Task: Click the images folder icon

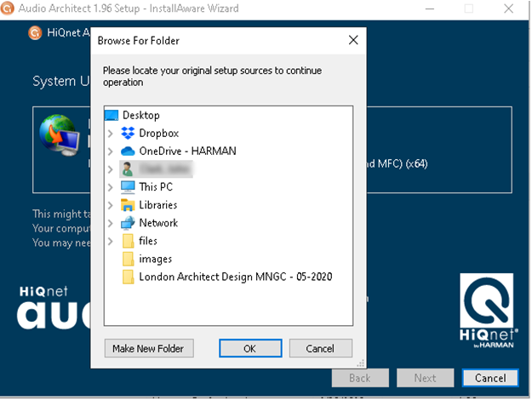Action: click(129, 259)
